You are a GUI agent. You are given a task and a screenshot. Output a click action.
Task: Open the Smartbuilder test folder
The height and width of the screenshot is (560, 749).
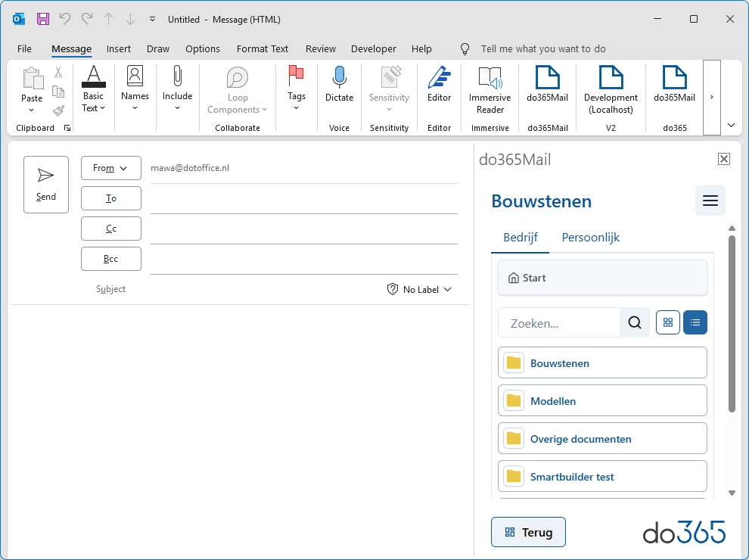pyautogui.click(x=602, y=476)
